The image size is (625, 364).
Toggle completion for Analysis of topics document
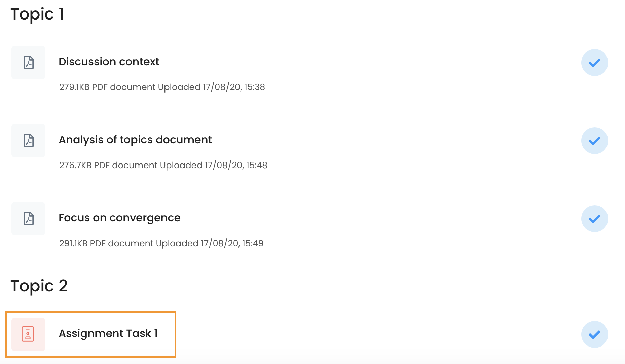[x=594, y=141]
